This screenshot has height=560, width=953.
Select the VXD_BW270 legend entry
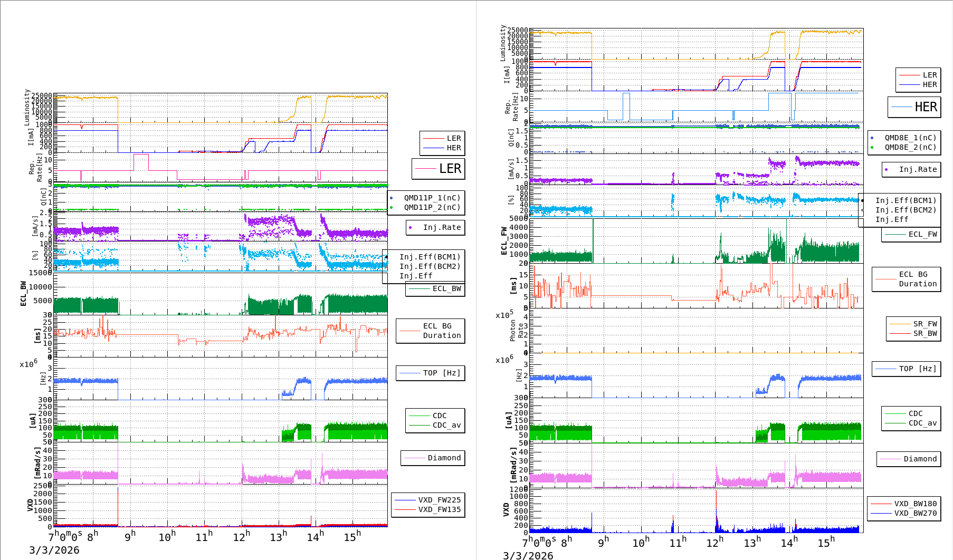pyautogui.click(x=915, y=513)
